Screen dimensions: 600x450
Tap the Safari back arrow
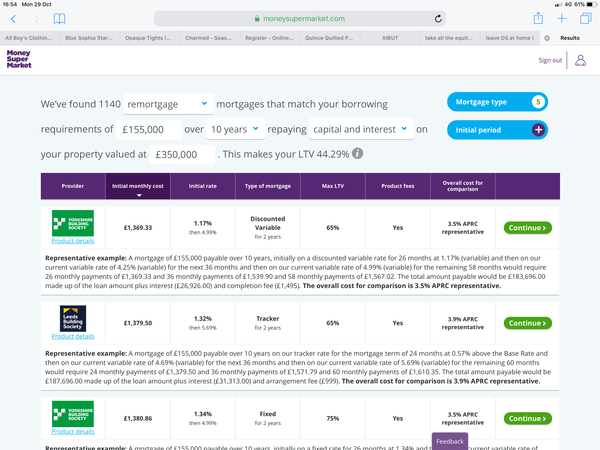click(x=14, y=19)
